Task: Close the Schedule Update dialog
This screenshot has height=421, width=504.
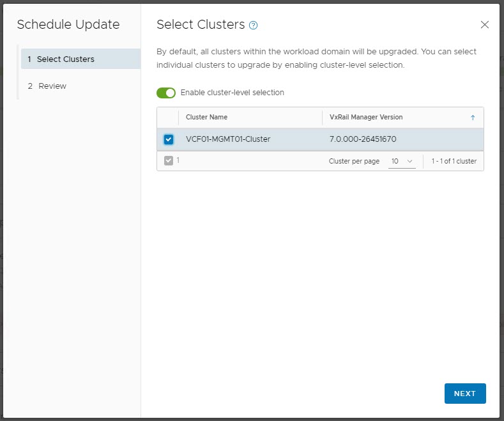Action: [484, 25]
